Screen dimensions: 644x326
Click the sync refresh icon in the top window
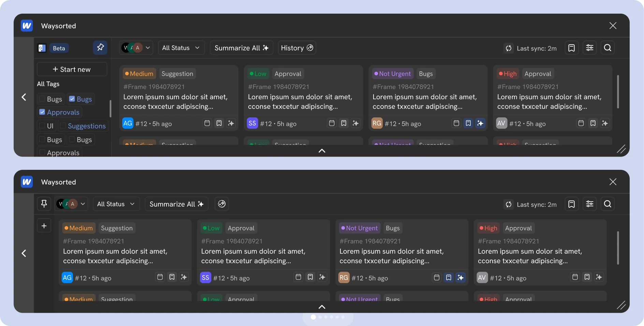(x=509, y=48)
